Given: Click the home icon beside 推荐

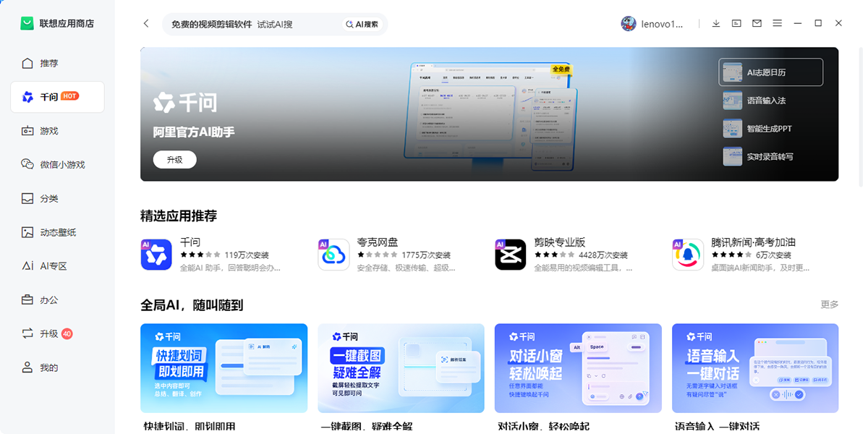Looking at the screenshot, I should (27, 63).
